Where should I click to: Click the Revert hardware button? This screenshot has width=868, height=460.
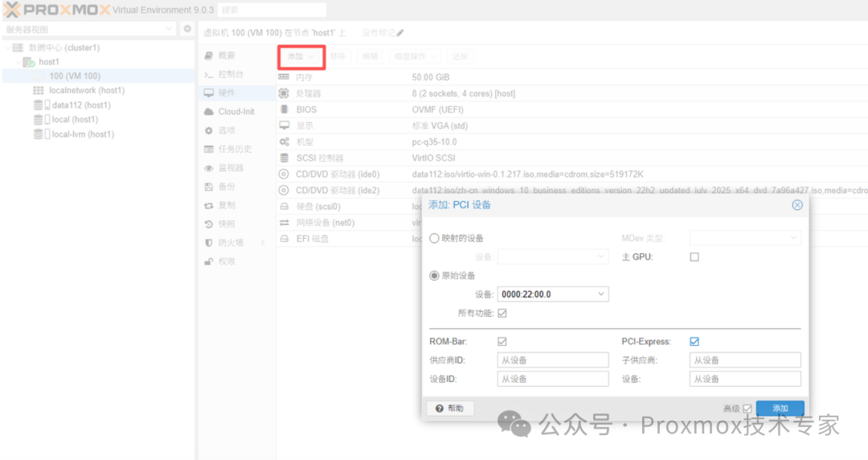point(460,56)
